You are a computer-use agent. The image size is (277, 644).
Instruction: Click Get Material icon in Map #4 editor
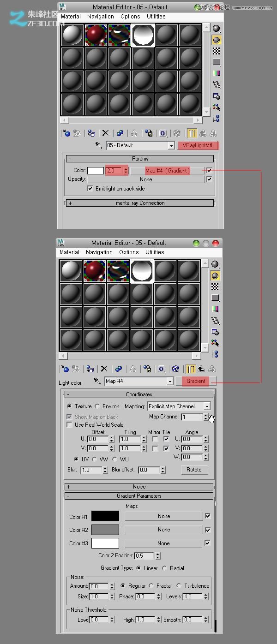(64, 369)
